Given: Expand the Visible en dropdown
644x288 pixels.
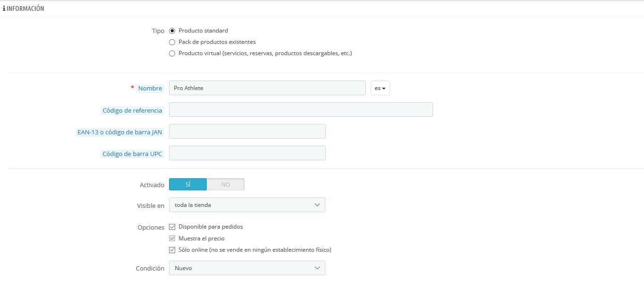Looking at the screenshot, I should click(247, 205).
